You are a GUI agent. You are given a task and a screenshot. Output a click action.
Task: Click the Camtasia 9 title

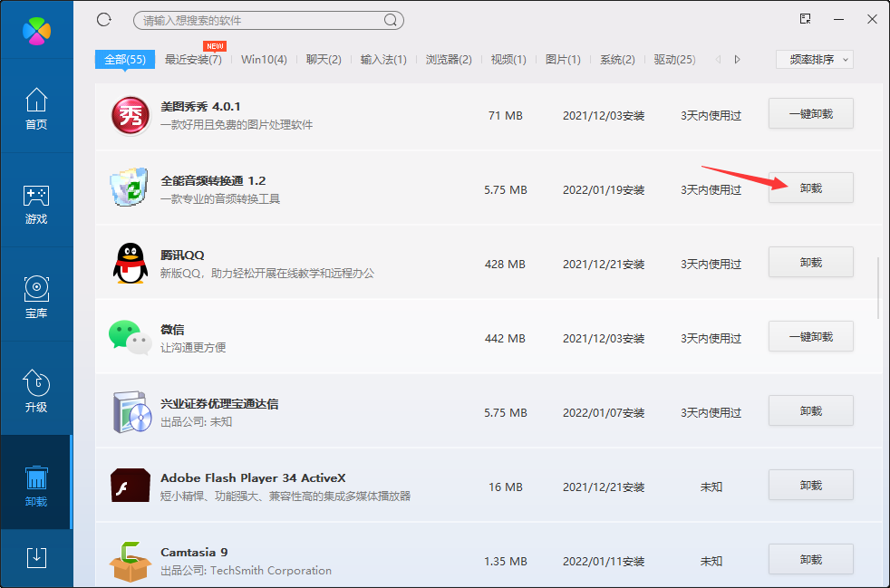click(194, 553)
